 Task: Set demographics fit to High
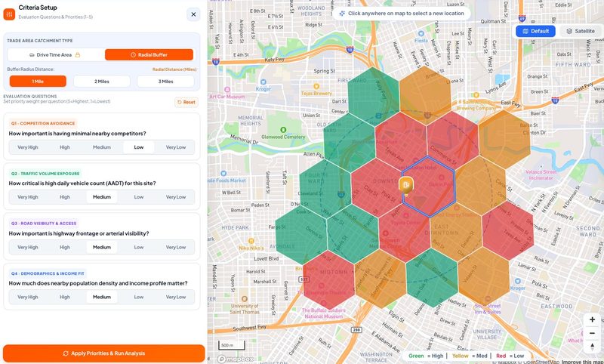click(65, 297)
